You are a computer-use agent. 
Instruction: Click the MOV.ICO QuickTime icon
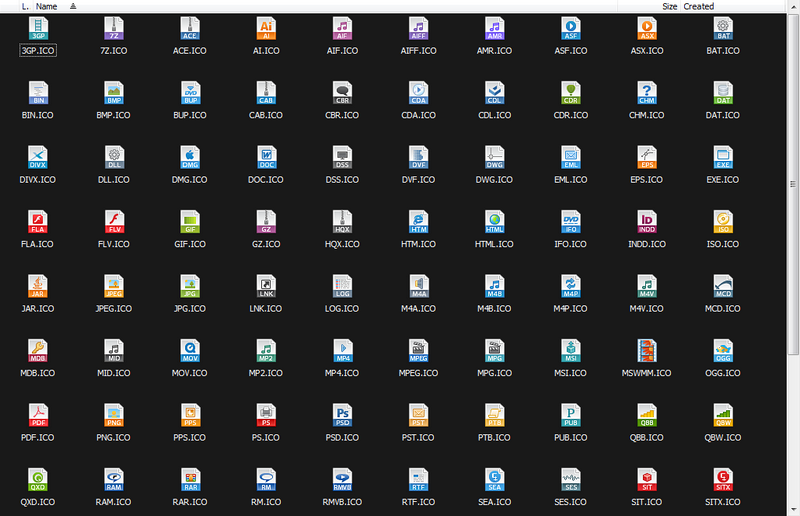(190, 351)
